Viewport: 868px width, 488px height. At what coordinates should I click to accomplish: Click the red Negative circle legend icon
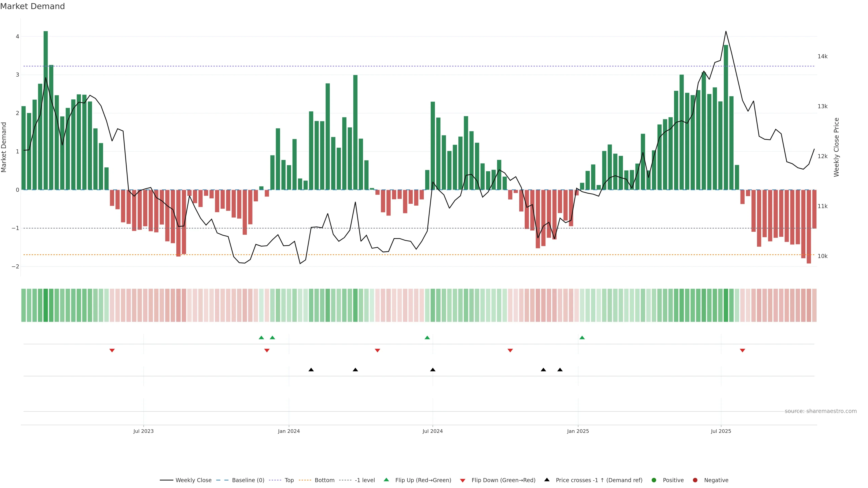[x=695, y=480]
